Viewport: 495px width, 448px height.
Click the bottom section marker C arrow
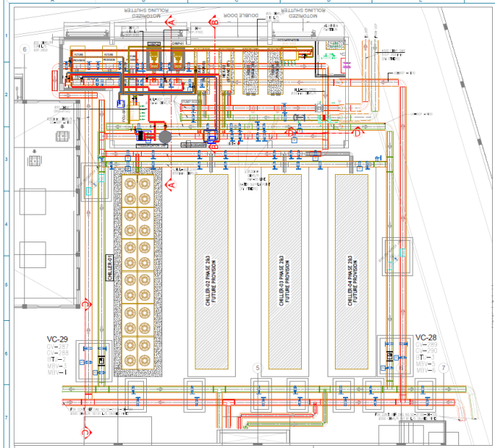[86, 433]
